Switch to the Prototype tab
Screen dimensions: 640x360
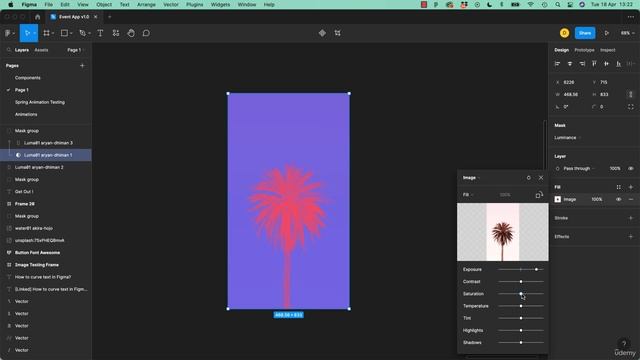(584, 50)
